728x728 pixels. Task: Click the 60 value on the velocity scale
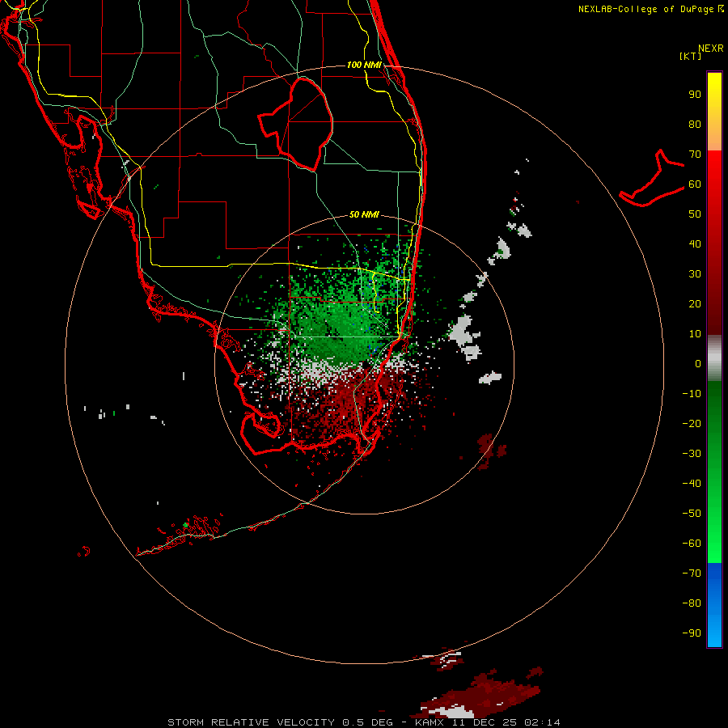[x=695, y=184]
